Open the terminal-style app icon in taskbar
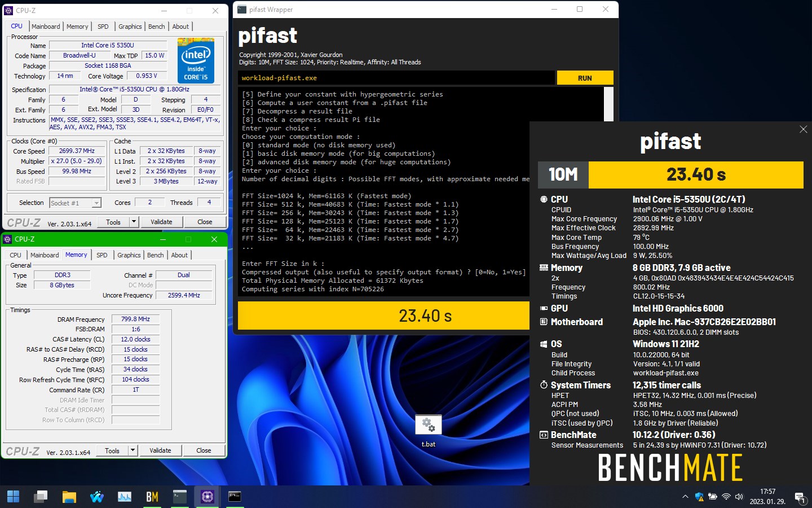Viewport: 812px width, 508px height. pos(179,497)
